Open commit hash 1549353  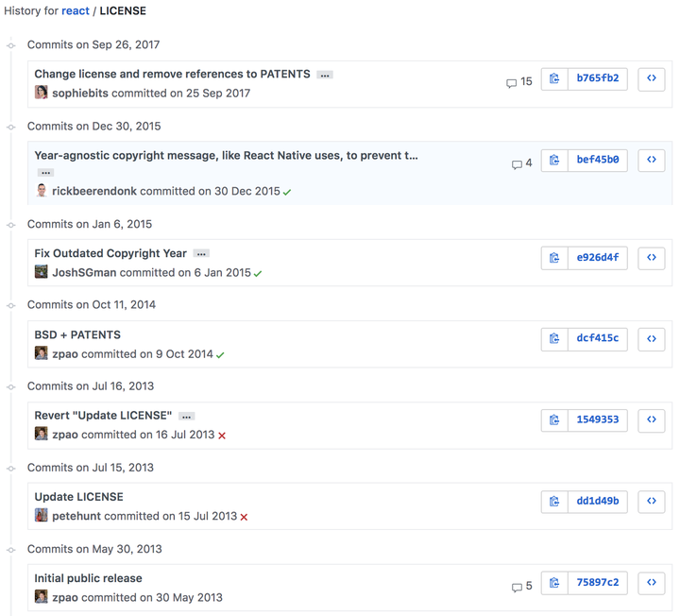click(598, 420)
